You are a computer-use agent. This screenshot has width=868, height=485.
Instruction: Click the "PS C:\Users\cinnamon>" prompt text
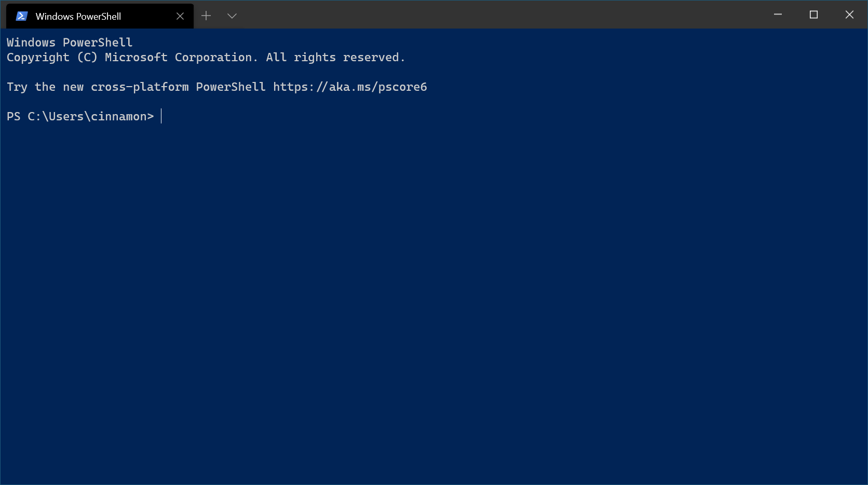click(80, 117)
